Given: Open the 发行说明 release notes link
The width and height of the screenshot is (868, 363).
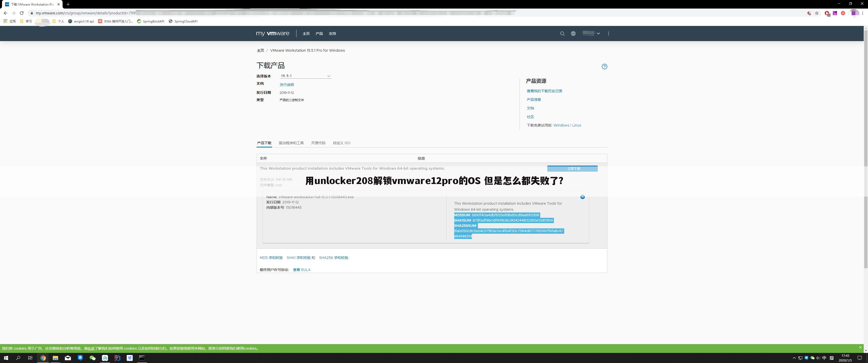Looking at the screenshot, I should (x=287, y=84).
